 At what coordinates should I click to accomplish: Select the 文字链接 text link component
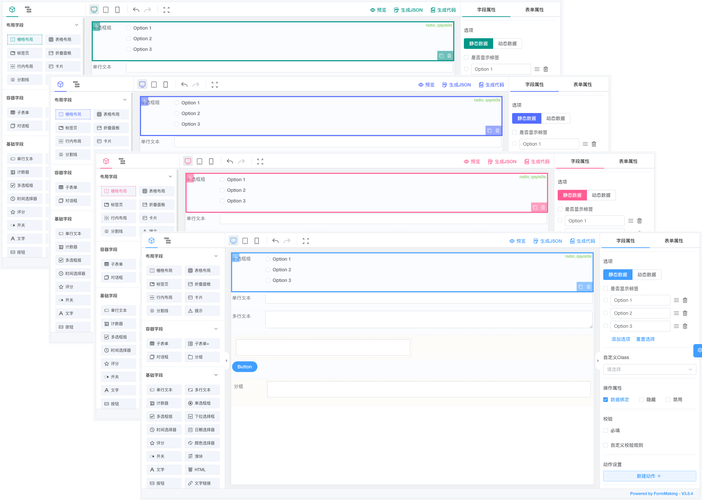(202, 482)
